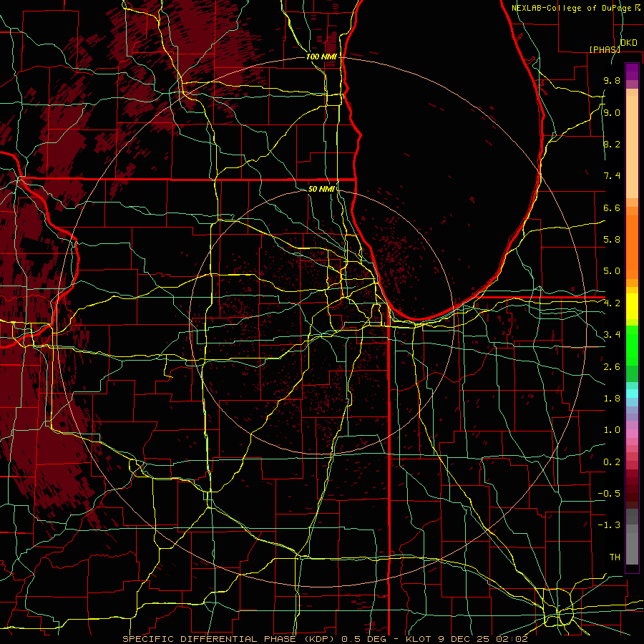Click the 3.4 scale value

tap(612, 335)
